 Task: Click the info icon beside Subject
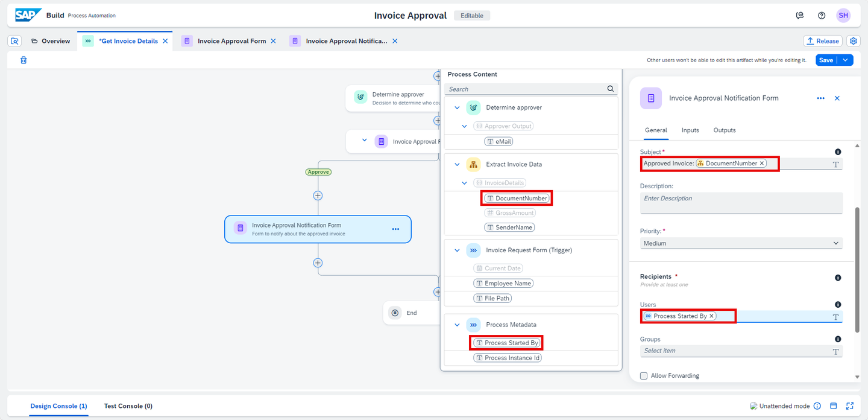point(838,152)
